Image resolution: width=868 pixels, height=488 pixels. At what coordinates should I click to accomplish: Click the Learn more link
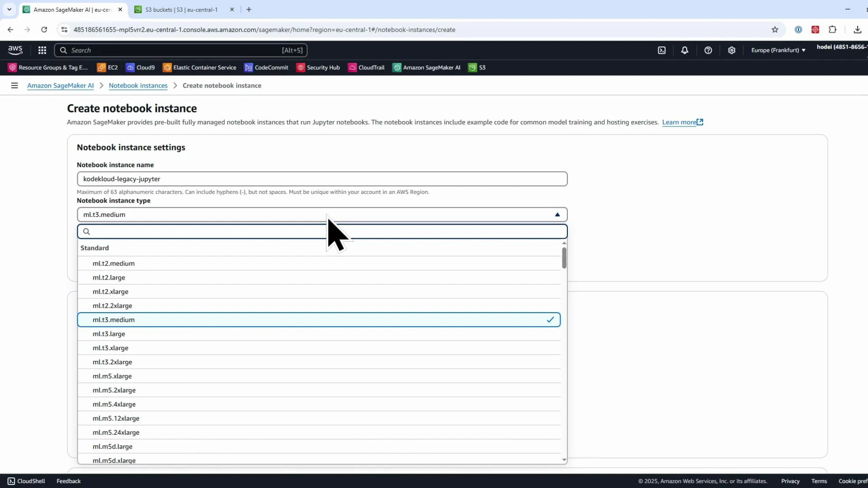click(x=679, y=122)
